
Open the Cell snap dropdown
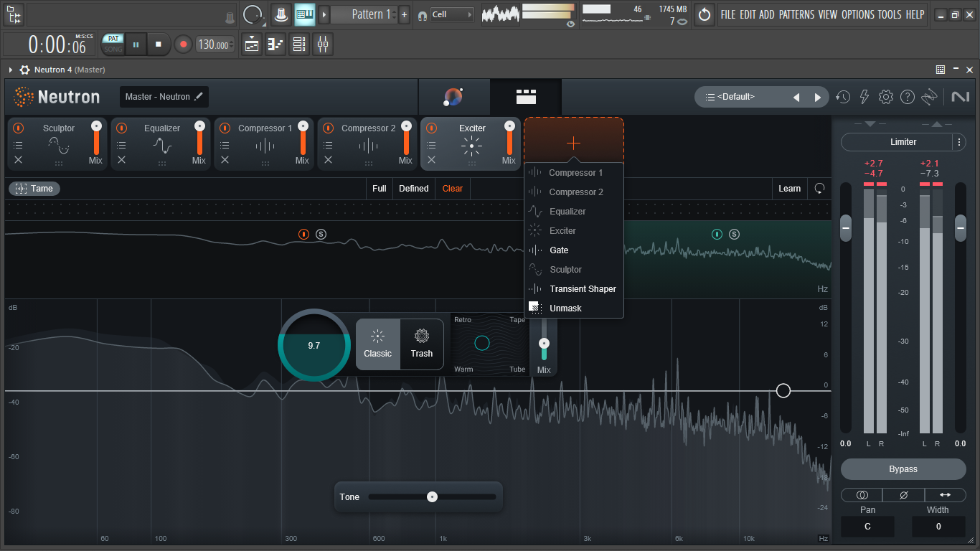(x=453, y=14)
